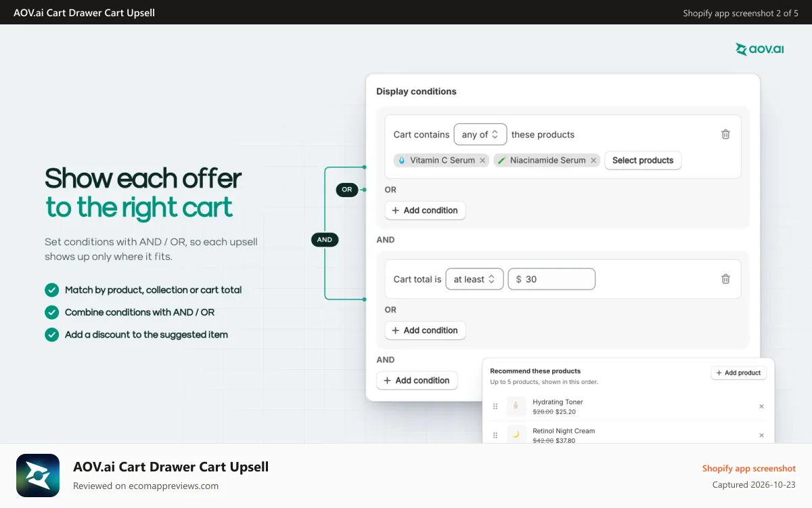Click the drag handle beside Retinol Night Cream

tap(495, 436)
